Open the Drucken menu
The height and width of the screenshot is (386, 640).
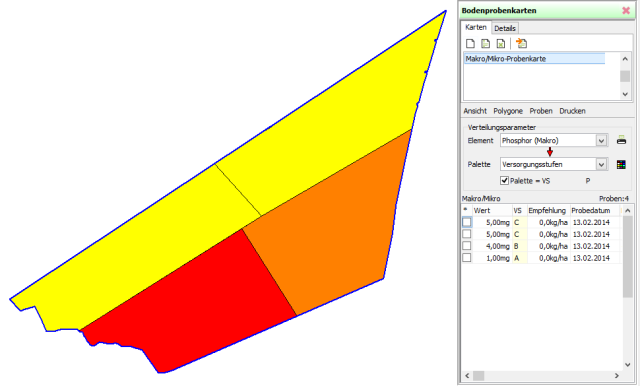pyautogui.click(x=572, y=111)
